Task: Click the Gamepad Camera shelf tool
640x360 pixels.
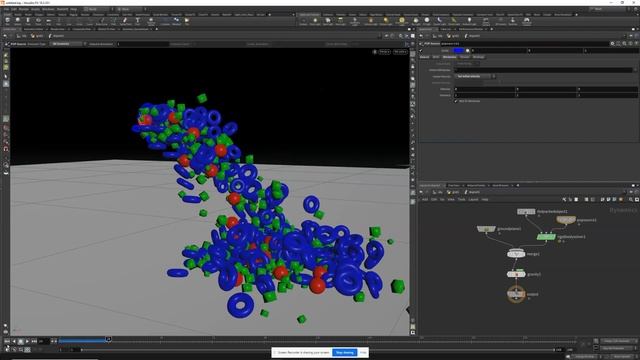Action: 527,21
